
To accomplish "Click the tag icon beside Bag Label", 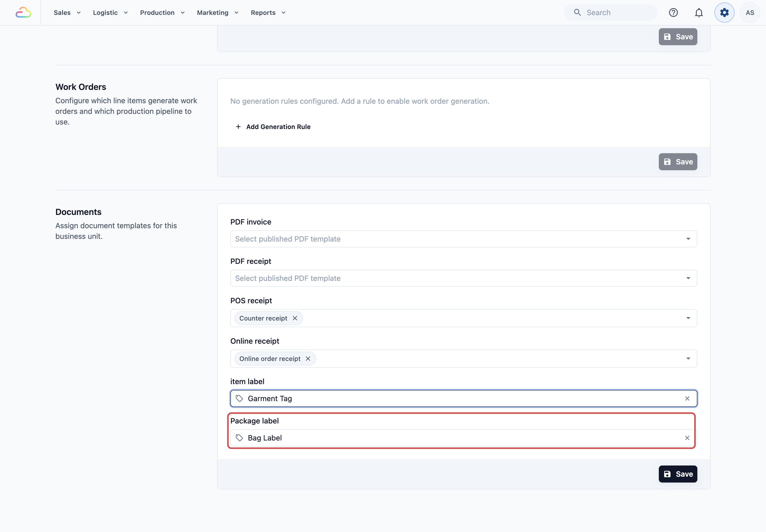I will click(x=239, y=438).
